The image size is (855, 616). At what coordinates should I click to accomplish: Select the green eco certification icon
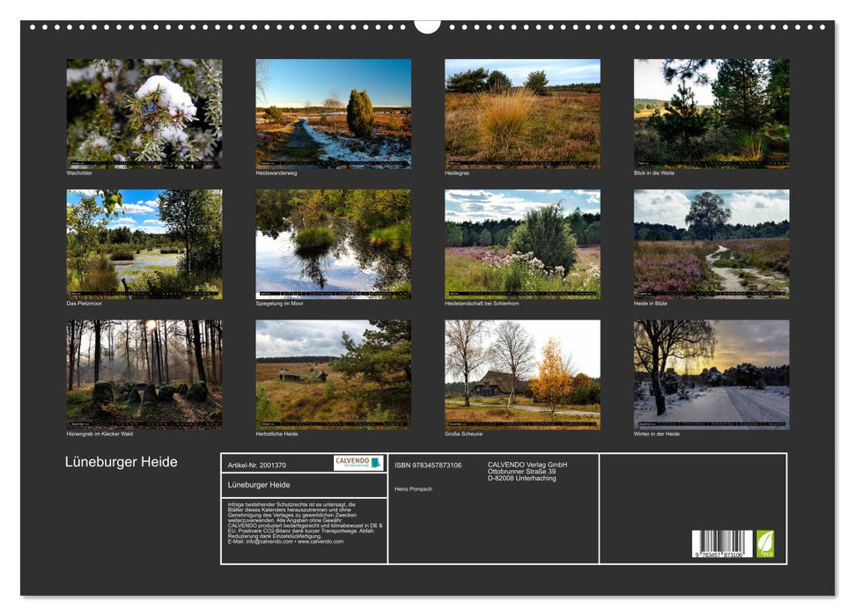pos(765,543)
